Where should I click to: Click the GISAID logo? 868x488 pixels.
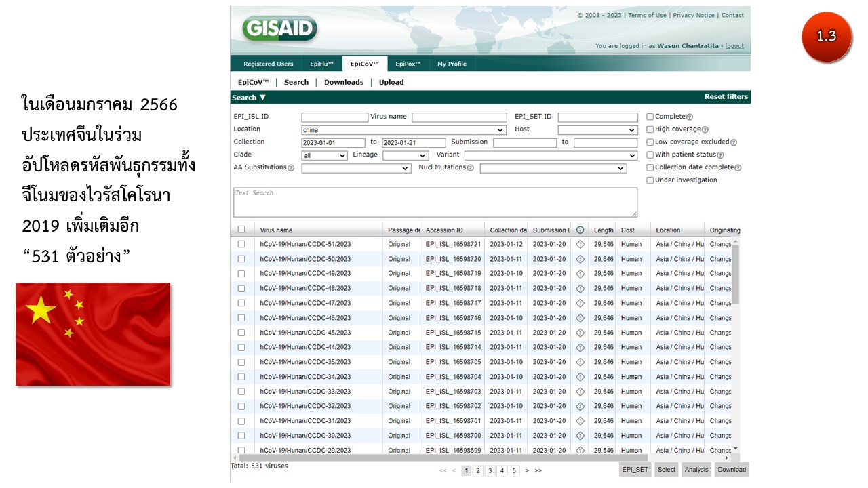coord(279,29)
